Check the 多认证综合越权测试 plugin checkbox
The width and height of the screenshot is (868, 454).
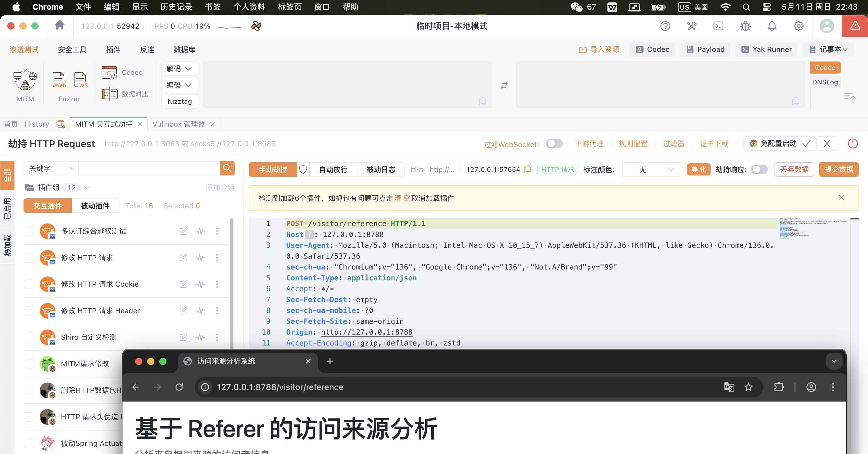[x=29, y=231]
